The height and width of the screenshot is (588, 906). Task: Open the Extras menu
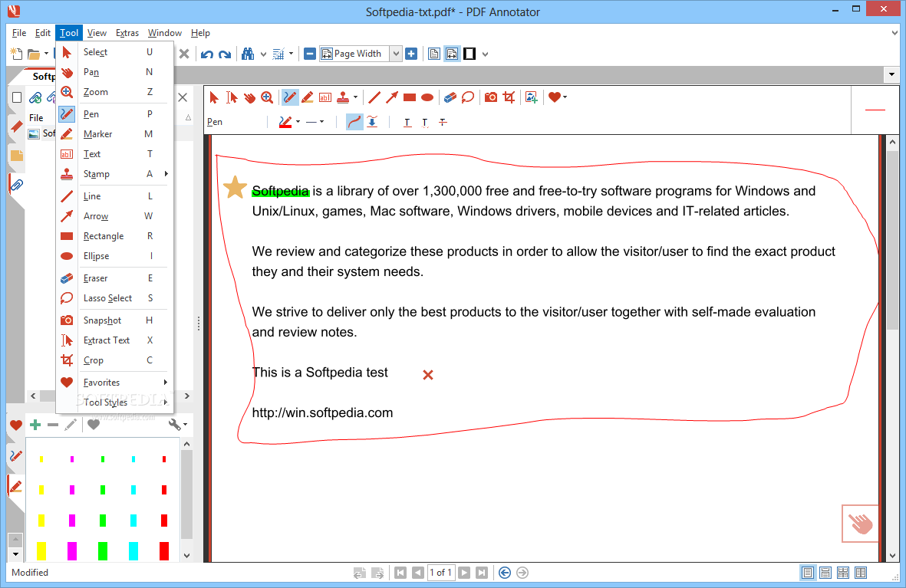coord(127,33)
